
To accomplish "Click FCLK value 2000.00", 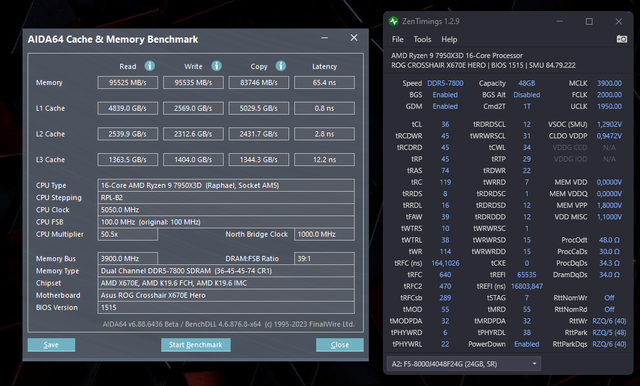I will click(609, 95).
